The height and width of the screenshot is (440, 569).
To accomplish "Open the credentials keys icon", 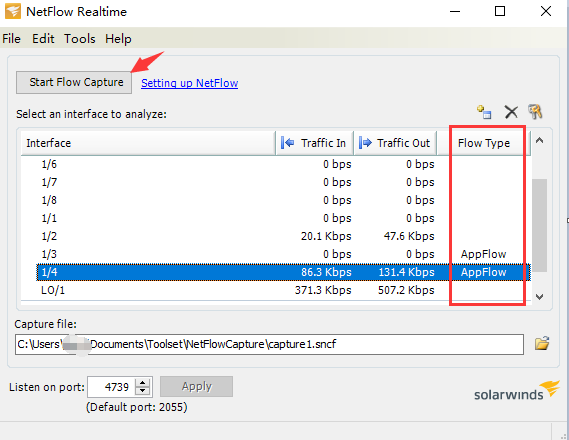I will [x=535, y=112].
